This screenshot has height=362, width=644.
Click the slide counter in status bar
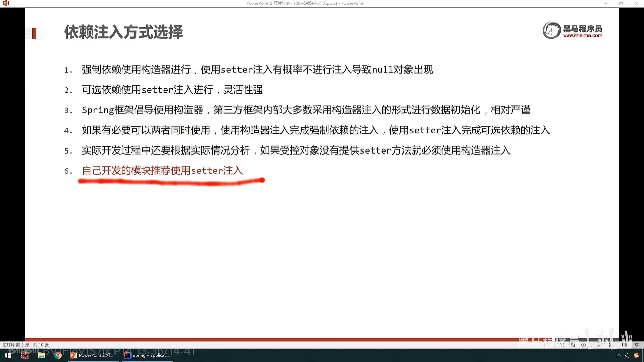pyautogui.click(x=26, y=345)
